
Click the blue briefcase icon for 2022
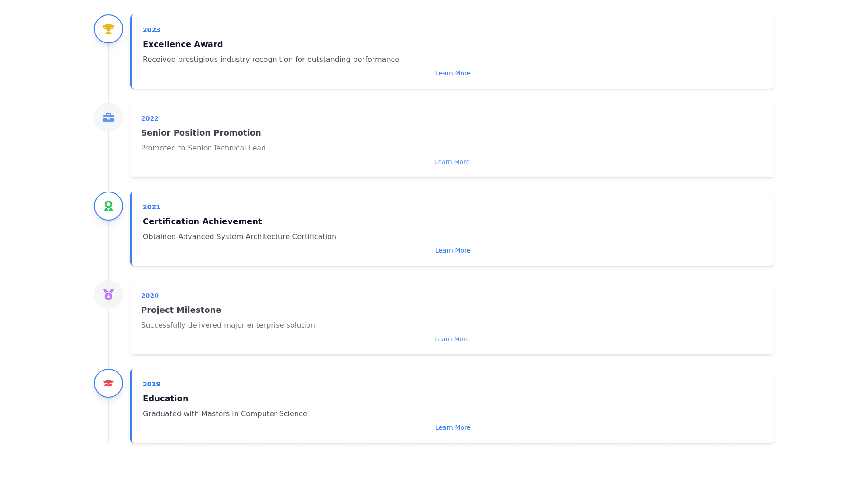108,117
